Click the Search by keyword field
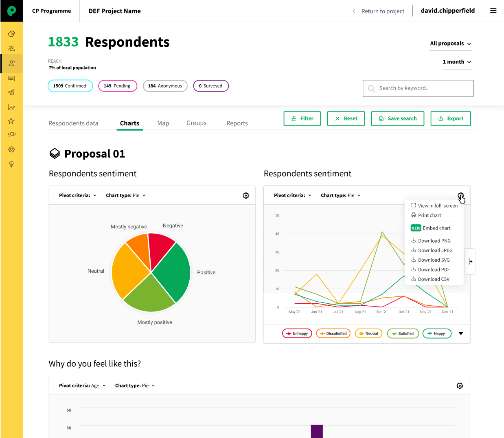504x438 pixels. [418, 88]
